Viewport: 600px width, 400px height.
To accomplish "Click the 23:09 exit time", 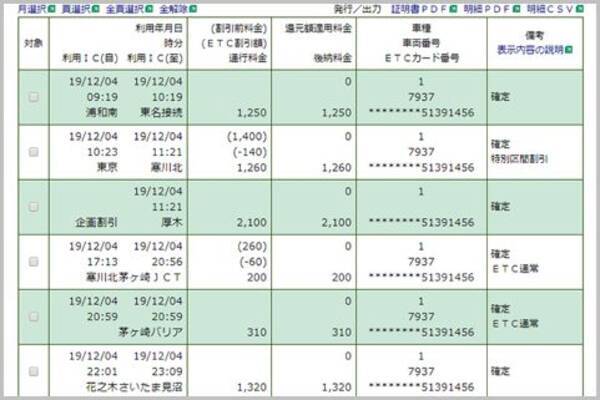I will click(x=167, y=371).
